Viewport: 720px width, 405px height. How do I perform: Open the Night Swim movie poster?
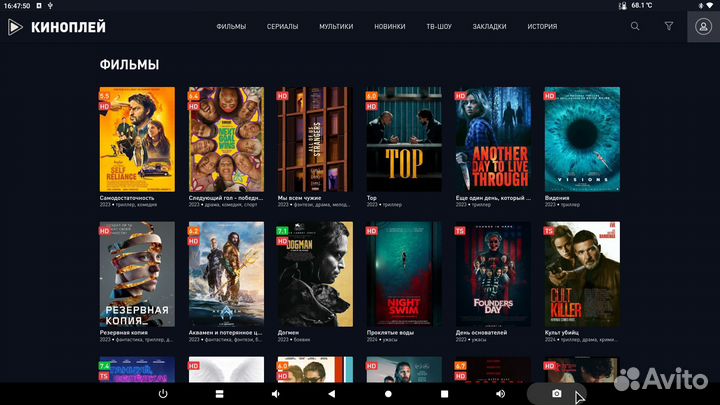coord(403,273)
